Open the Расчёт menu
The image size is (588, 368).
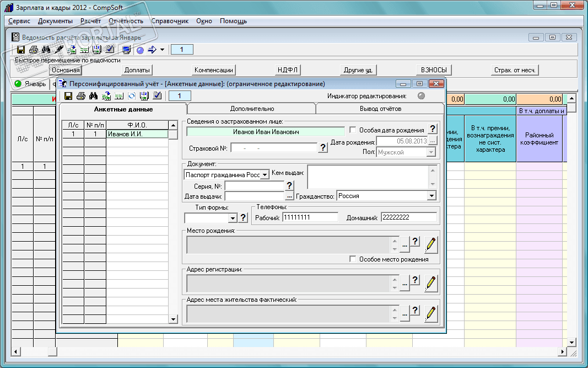(x=91, y=21)
